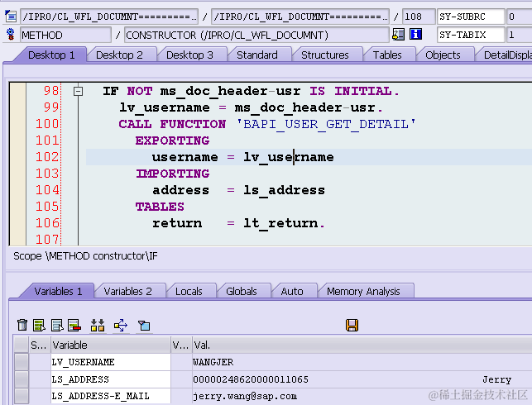Select the Variables 1 tab
Image resolution: width=532 pixels, height=405 pixels.
click(58, 292)
